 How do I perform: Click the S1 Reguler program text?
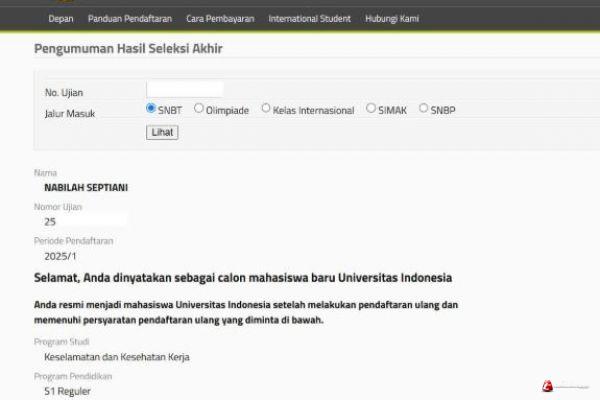(67, 391)
